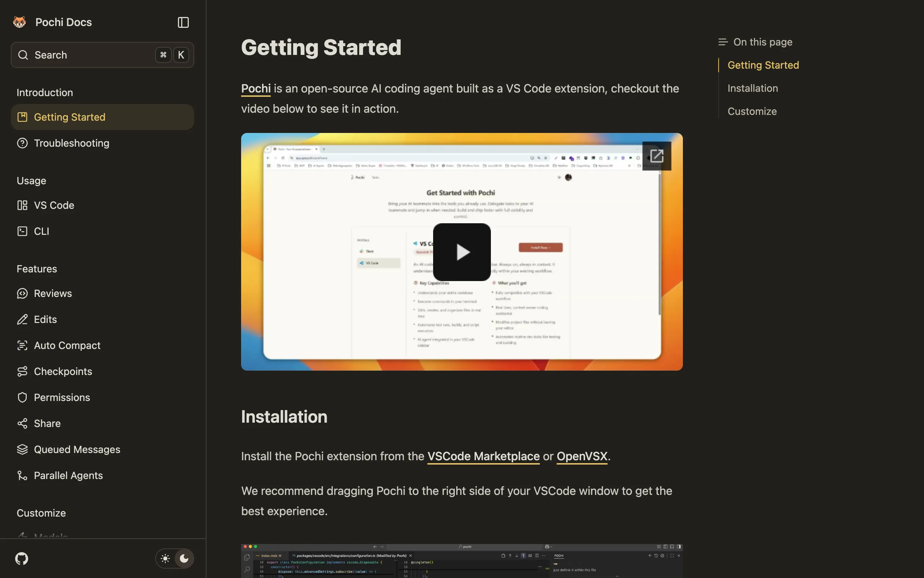Click the Installation heading
The width and height of the screenshot is (924, 578).
pos(284,417)
